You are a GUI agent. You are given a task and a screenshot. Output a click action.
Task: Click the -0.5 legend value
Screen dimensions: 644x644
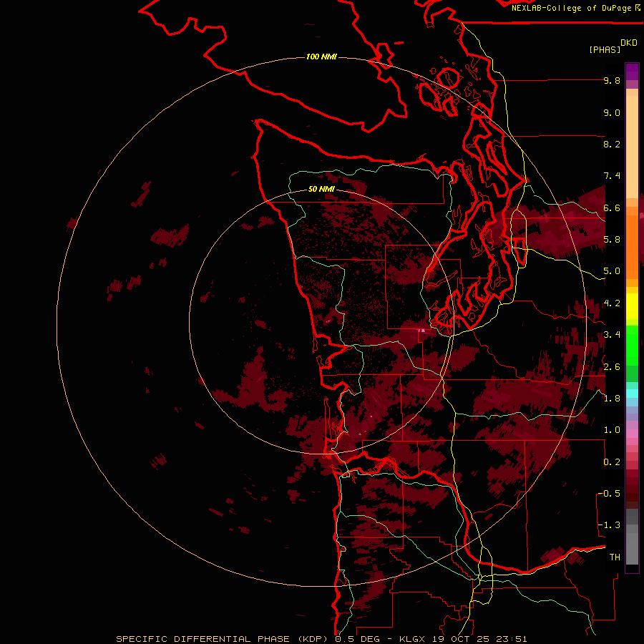click(x=609, y=494)
